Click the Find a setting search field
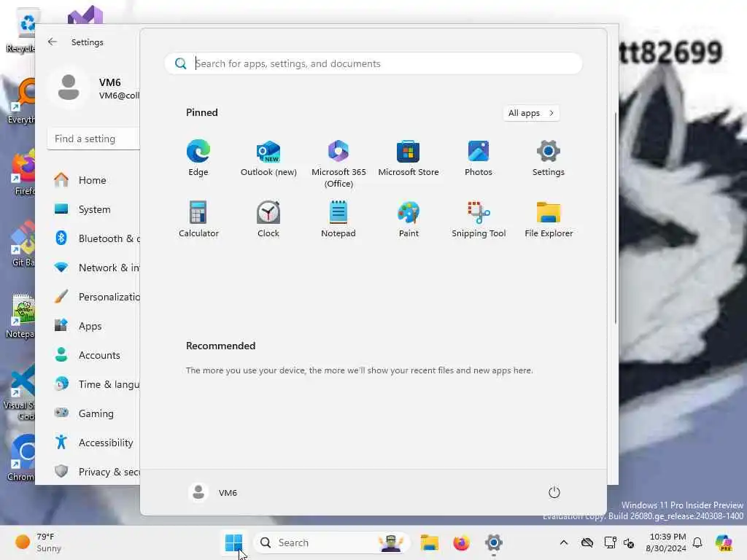Image resolution: width=747 pixels, height=560 pixels. (93, 139)
